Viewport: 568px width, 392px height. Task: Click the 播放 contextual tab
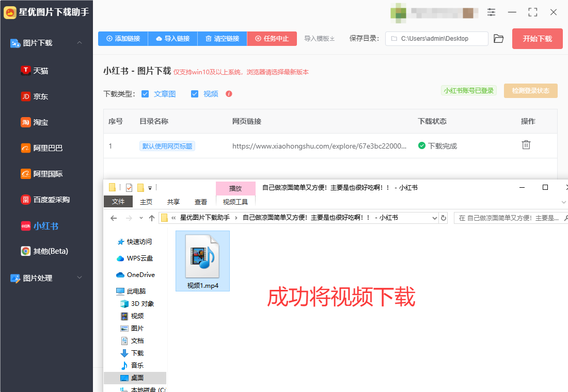point(235,188)
